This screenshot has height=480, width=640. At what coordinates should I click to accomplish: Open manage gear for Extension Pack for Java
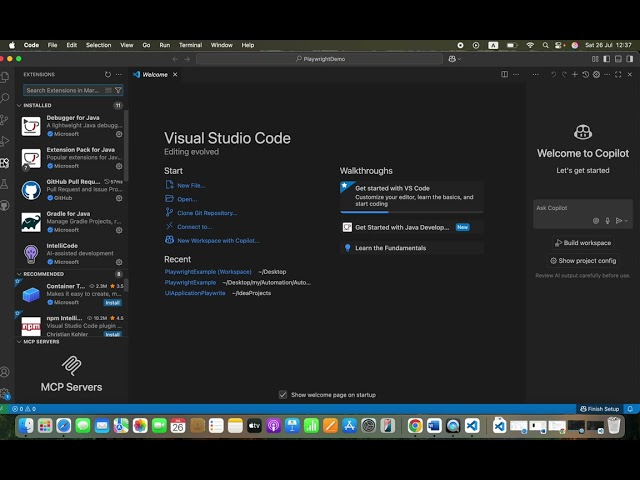pos(119,166)
